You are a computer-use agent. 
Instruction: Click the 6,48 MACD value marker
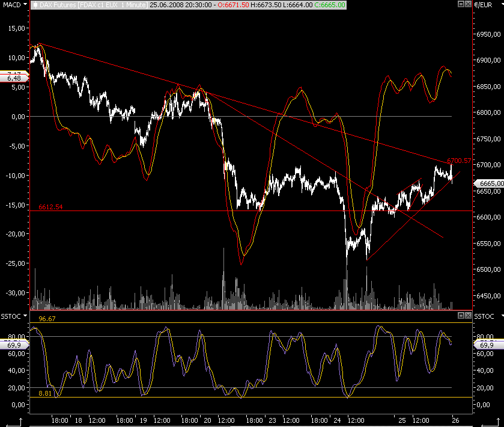[x=14, y=78]
